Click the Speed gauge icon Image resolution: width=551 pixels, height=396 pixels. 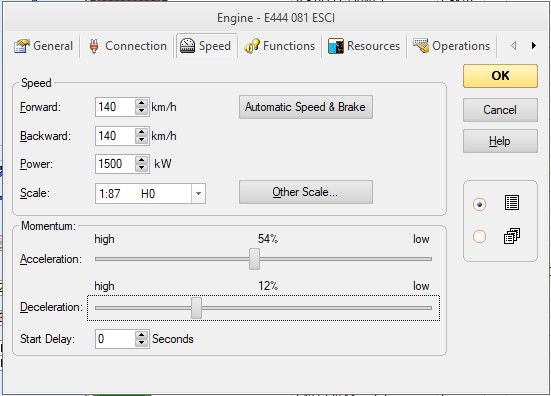(187, 46)
